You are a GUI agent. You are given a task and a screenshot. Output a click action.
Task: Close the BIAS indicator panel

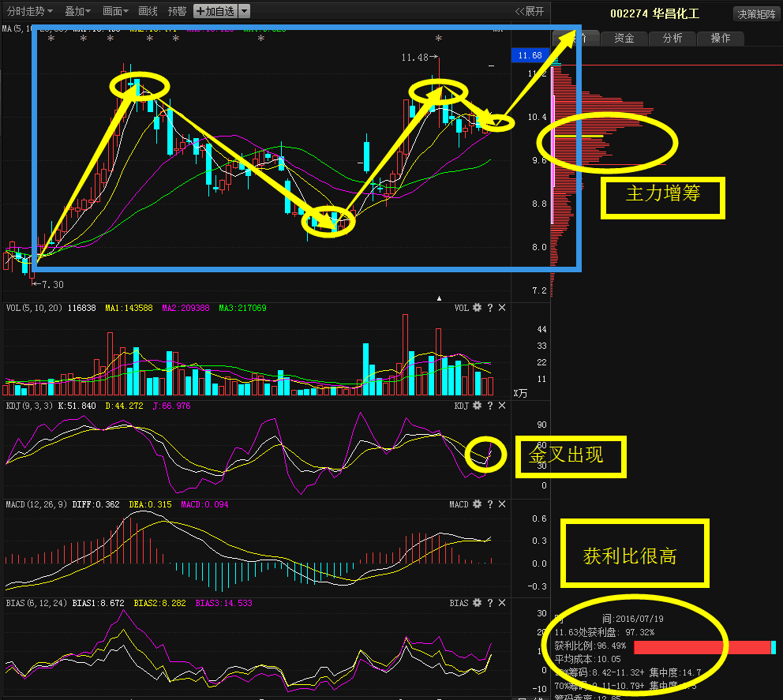click(x=502, y=603)
